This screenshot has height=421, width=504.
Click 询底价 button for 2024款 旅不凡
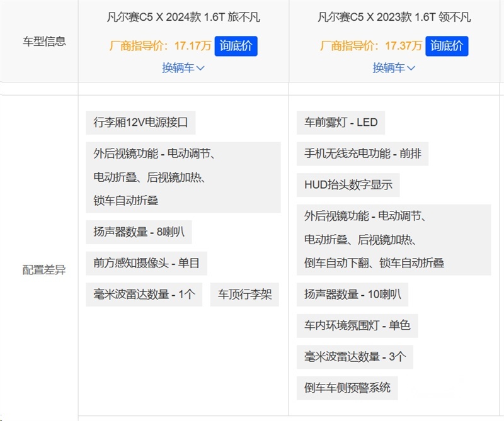pos(236,46)
